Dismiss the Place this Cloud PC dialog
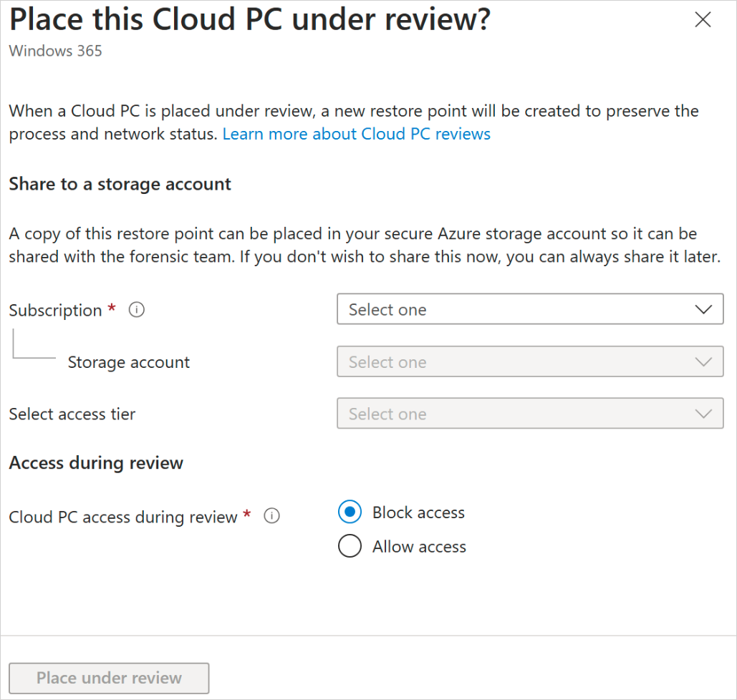Screen dimensions: 737x700 [x=703, y=19]
